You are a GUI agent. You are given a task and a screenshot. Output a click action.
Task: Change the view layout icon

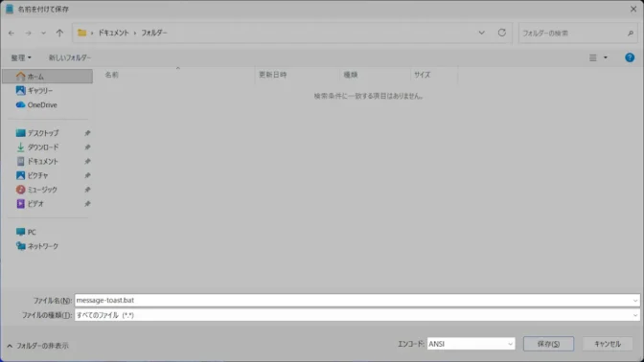[592, 57]
